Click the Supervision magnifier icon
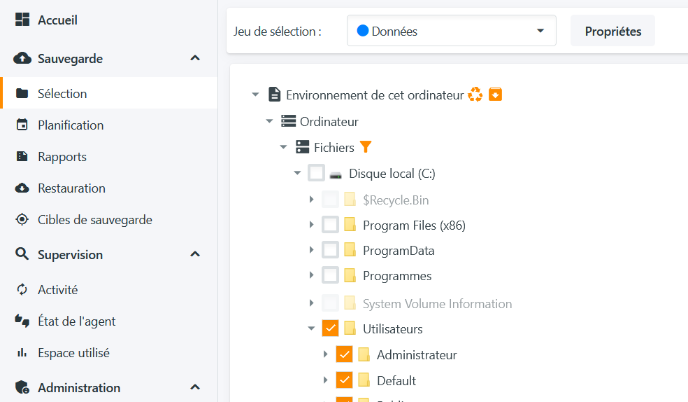Viewport: 688px width, 402px height. (22, 254)
